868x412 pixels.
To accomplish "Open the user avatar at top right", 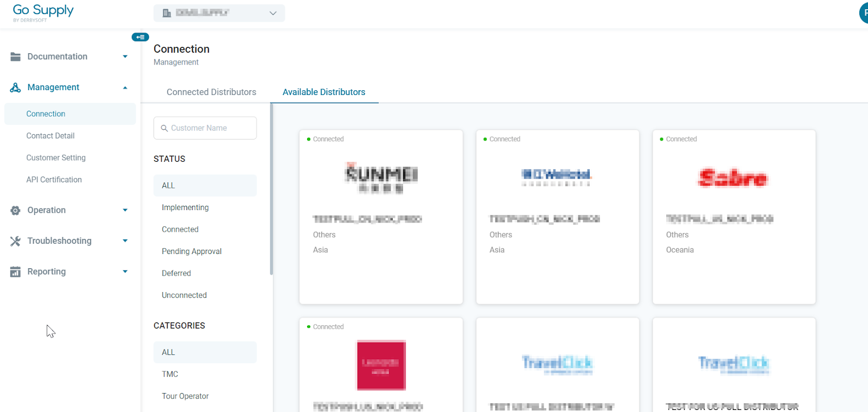I will [x=864, y=12].
